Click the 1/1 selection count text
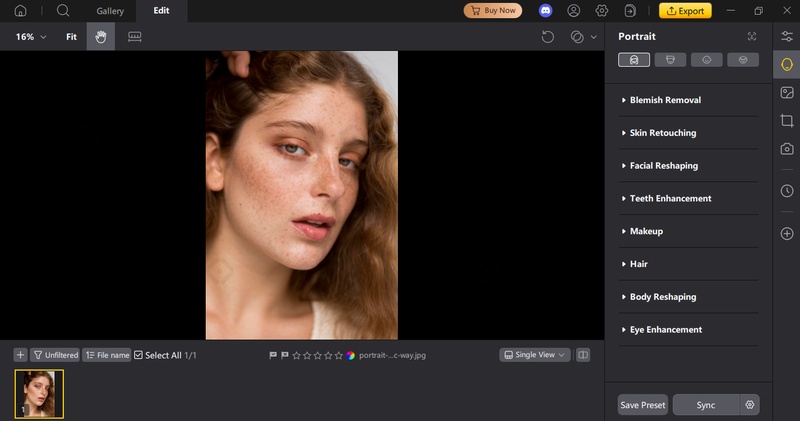 [x=190, y=355]
